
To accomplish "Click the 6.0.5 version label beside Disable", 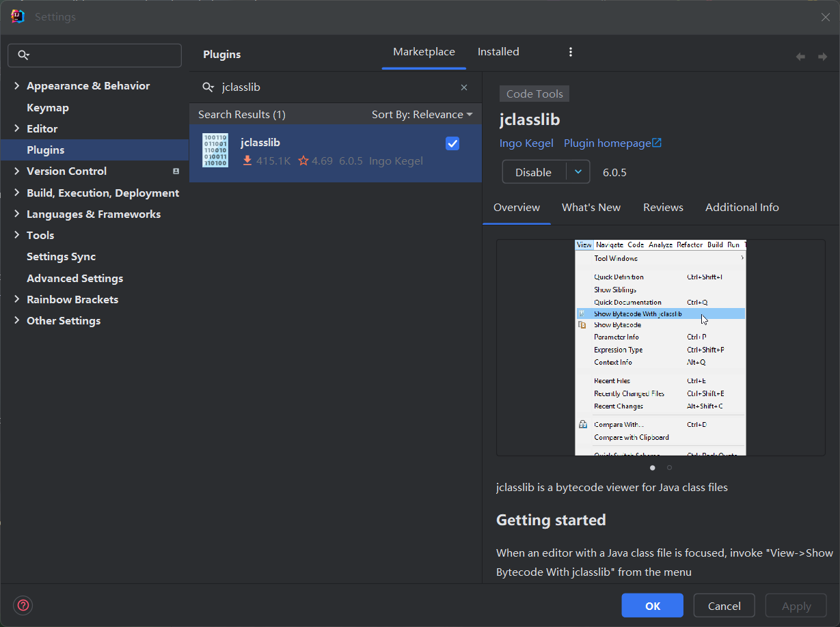I will [x=614, y=172].
